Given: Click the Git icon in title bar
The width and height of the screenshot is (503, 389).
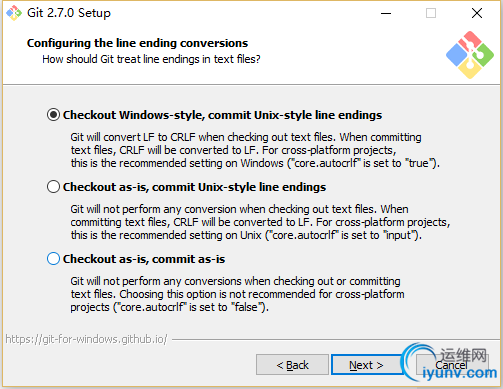Looking at the screenshot, I should click(14, 13).
